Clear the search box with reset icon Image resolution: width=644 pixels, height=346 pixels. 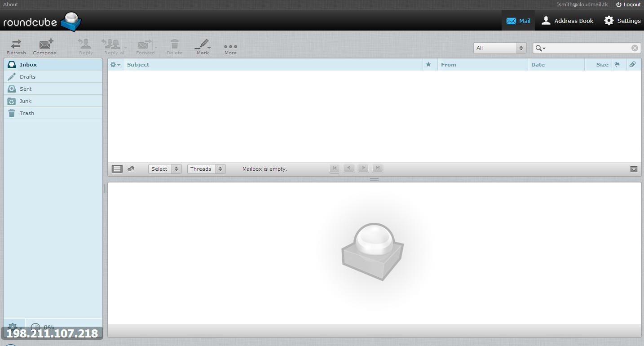pos(635,48)
